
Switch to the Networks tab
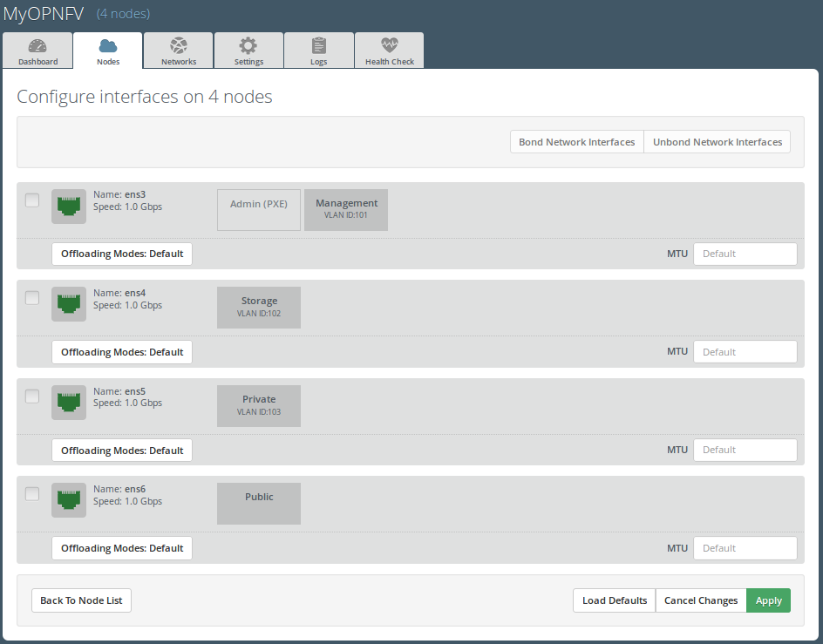(179, 51)
